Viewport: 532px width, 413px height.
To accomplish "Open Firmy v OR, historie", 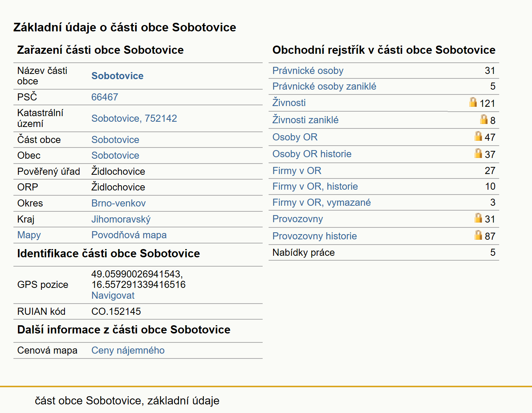I will click(x=315, y=186).
